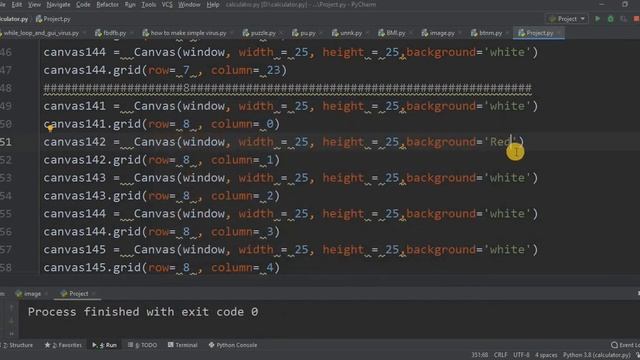This screenshot has width=640, height=360.
Task: Open the Window menu
Action: [x=189, y=4]
